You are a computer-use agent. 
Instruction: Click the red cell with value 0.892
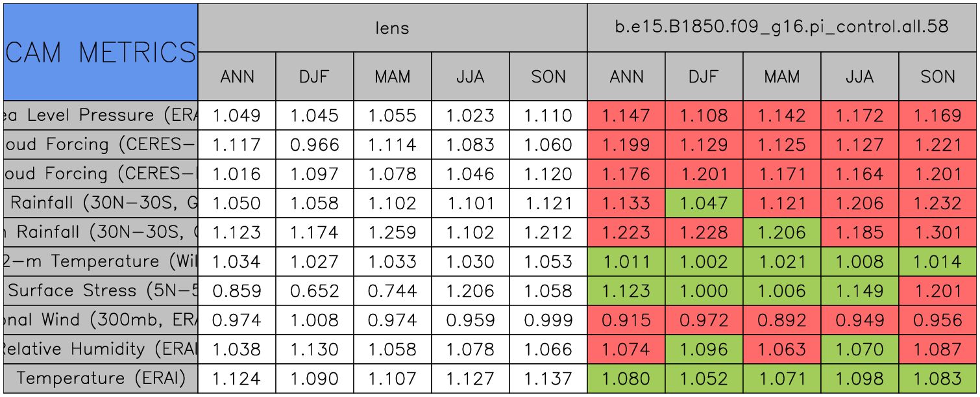click(781, 320)
